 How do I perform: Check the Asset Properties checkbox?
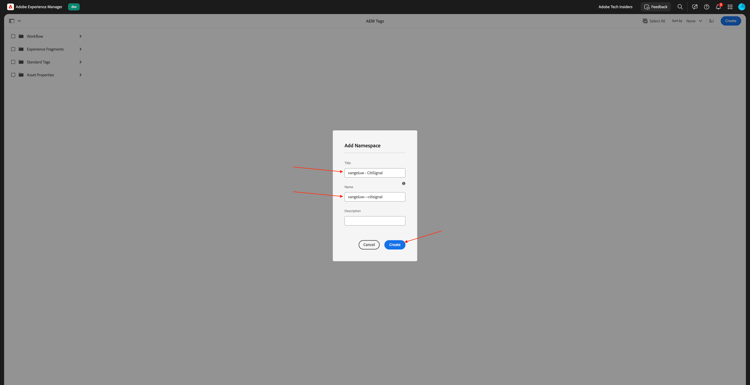tap(13, 75)
